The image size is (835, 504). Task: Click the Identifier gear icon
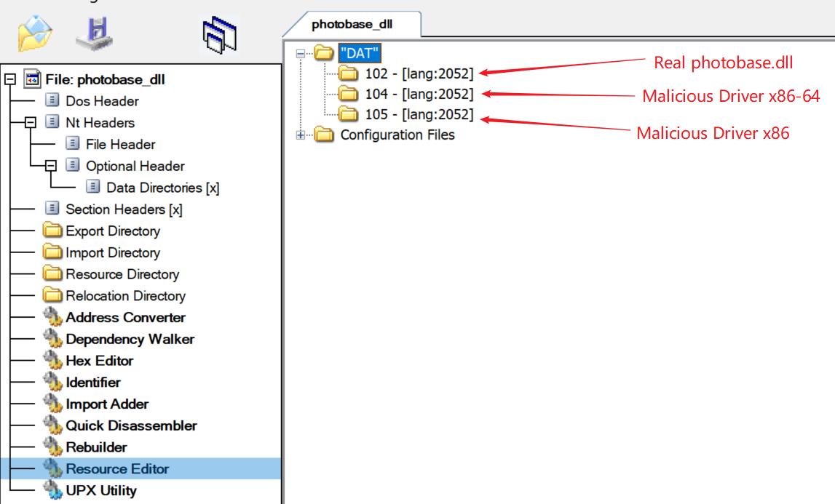[52, 382]
